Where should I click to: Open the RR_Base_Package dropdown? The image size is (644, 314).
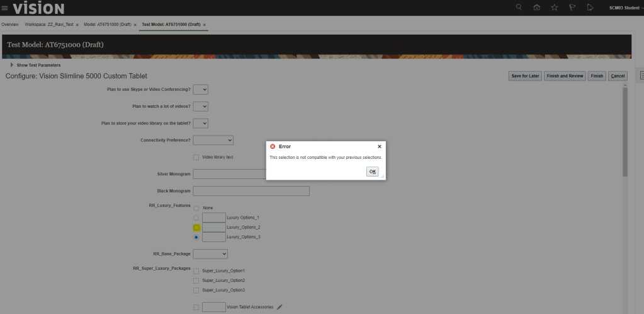pyautogui.click(x=210, y=253)
